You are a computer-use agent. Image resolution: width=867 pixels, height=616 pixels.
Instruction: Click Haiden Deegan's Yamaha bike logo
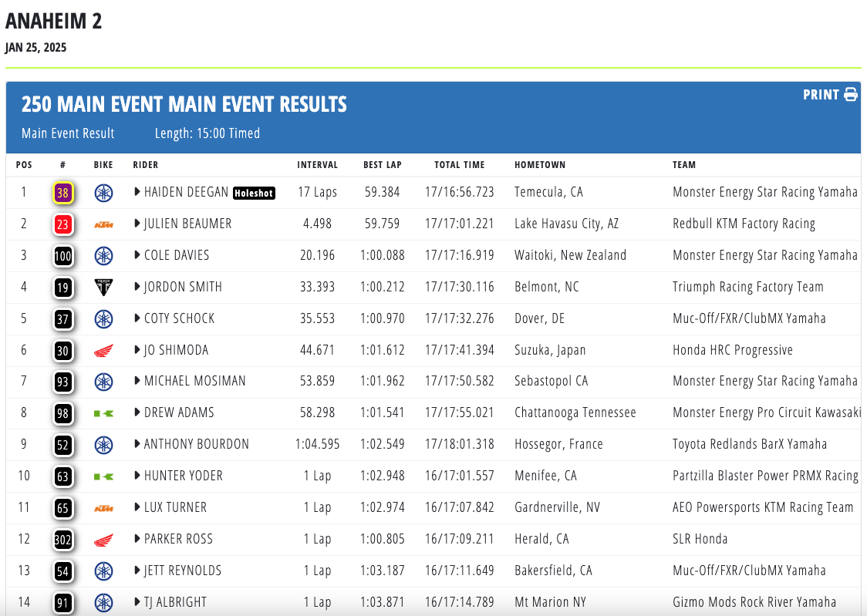click(103, 193)
